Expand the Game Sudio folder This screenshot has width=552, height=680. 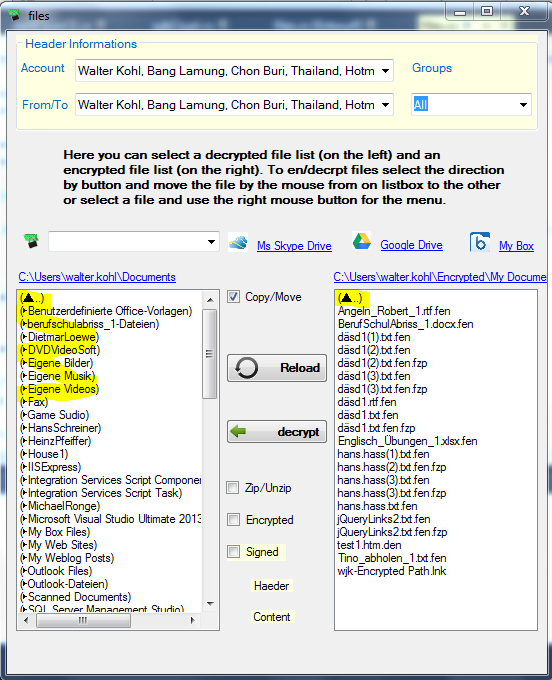tap(25, 415)
